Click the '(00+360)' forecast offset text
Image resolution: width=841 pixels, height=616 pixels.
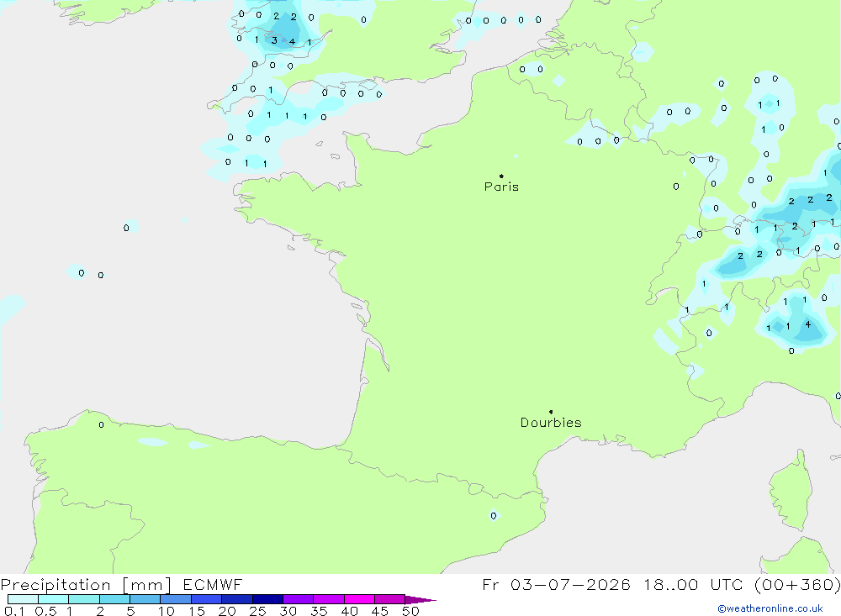[x=797, y=584]
